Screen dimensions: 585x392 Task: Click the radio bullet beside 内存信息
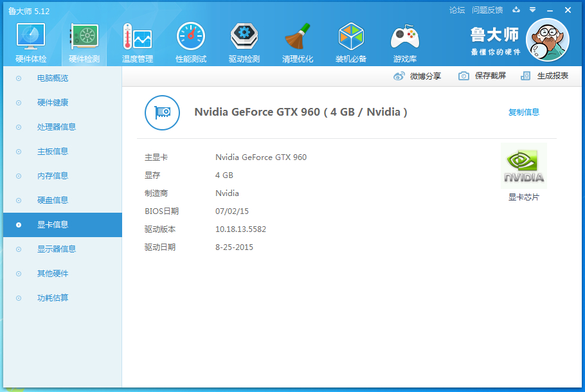point(19,176)
